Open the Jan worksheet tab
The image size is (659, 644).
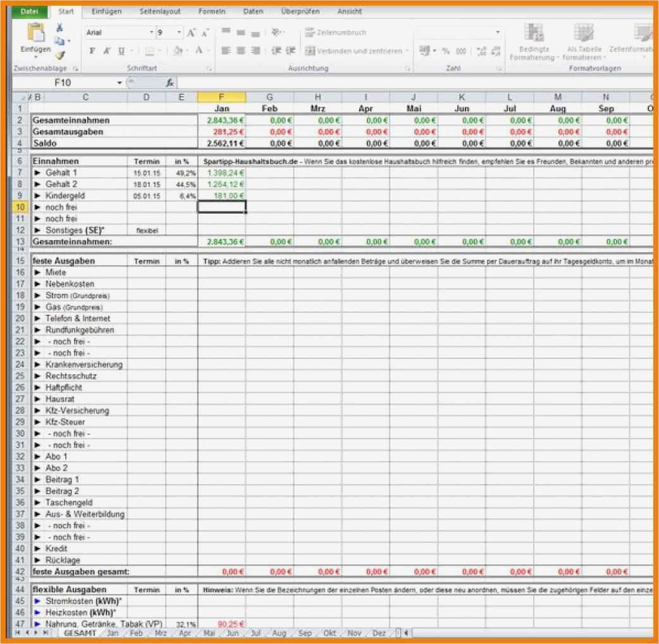click(113, 632)
